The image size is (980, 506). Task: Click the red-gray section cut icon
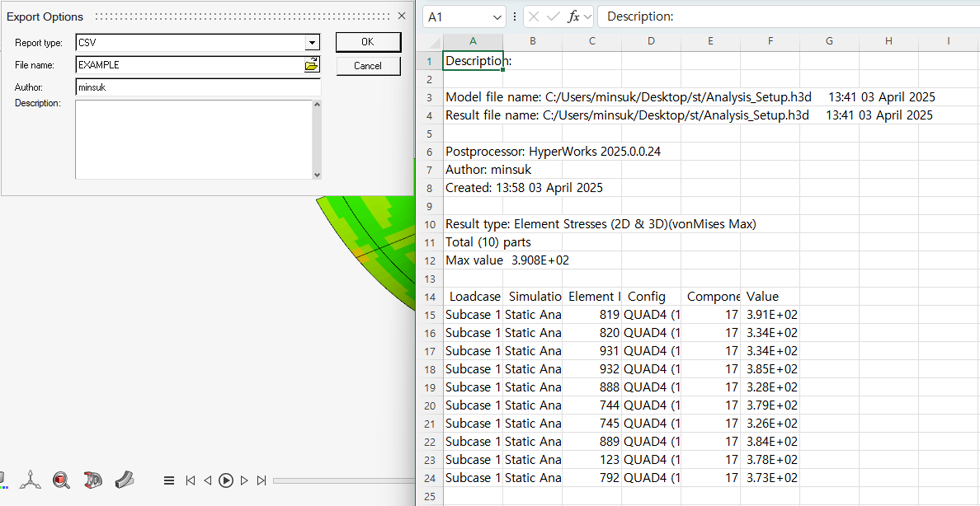(93, 480)
